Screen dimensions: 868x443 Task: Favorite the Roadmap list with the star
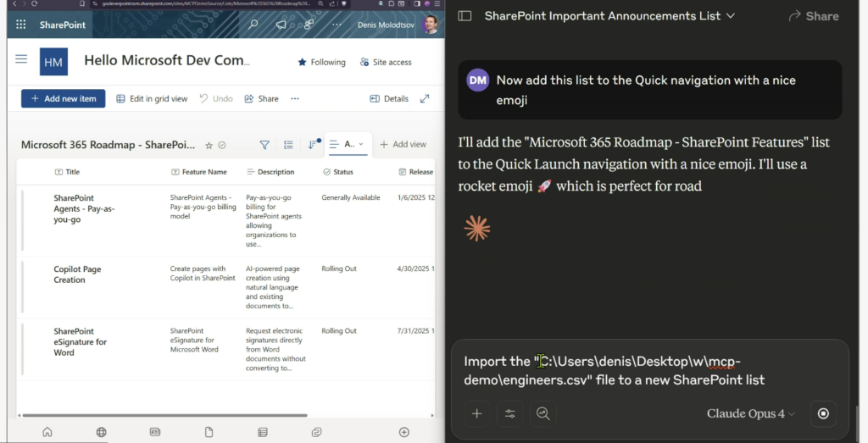209,146
